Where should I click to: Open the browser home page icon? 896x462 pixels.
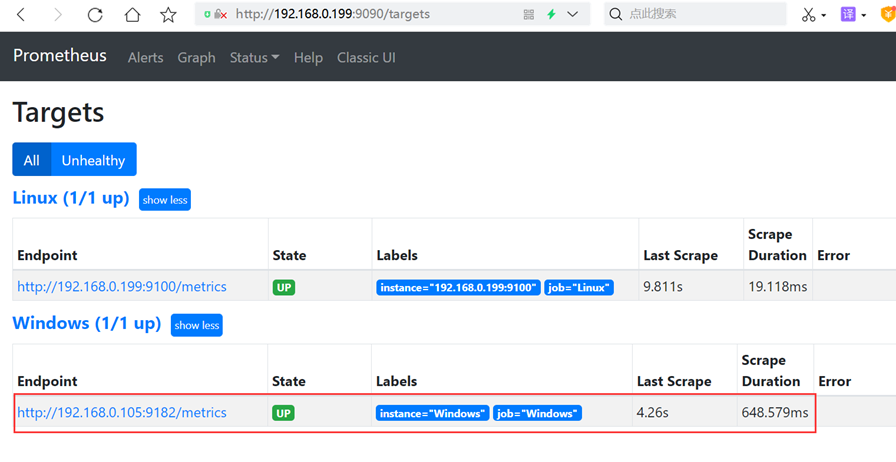[132, 14]
